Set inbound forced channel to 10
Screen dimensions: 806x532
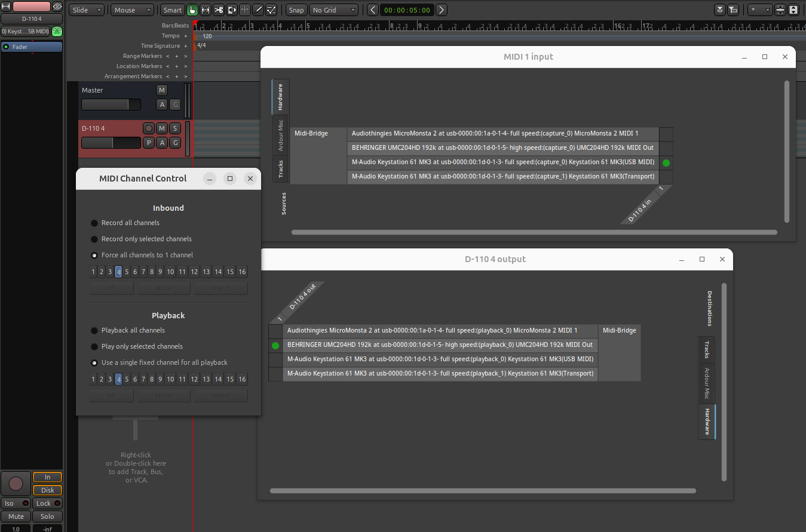[x=170, y=272]
